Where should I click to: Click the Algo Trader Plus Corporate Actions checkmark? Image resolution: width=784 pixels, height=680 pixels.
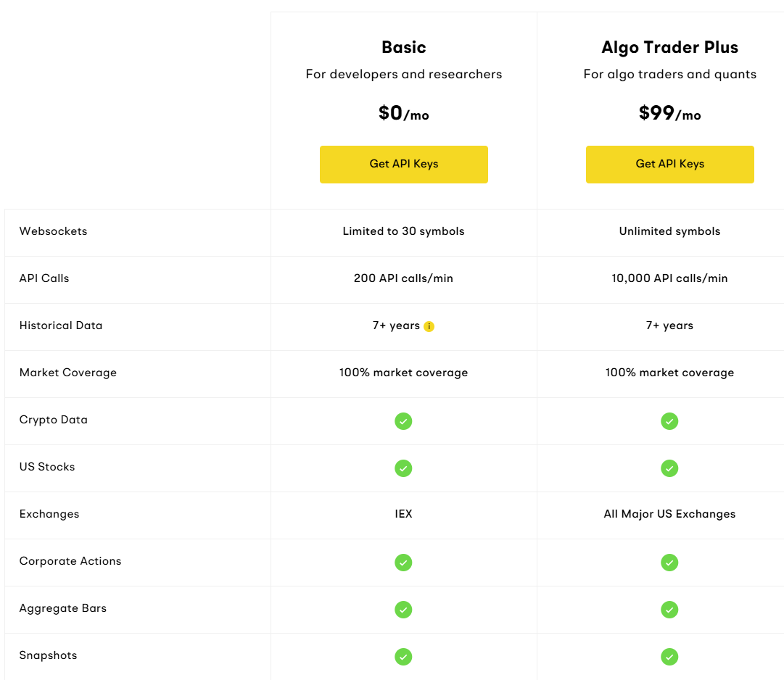[x=669, y=563]
